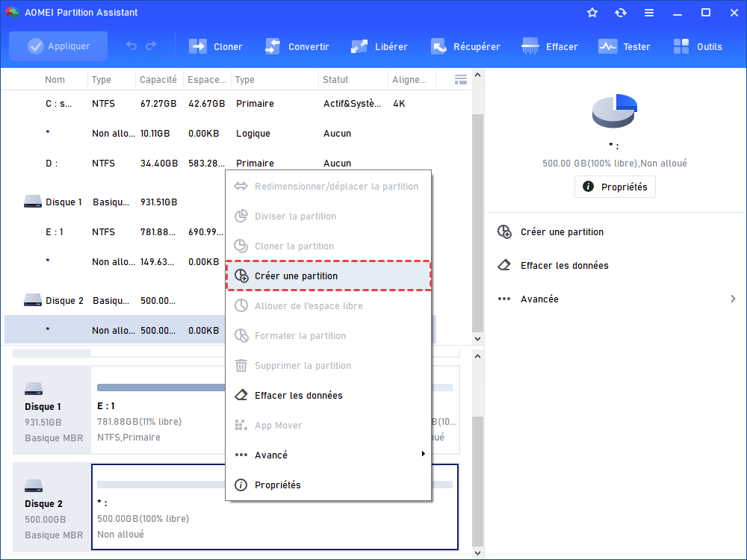Click the Disque 2 block in disk map
747x560 pixels.
click(x=52, y=507)
